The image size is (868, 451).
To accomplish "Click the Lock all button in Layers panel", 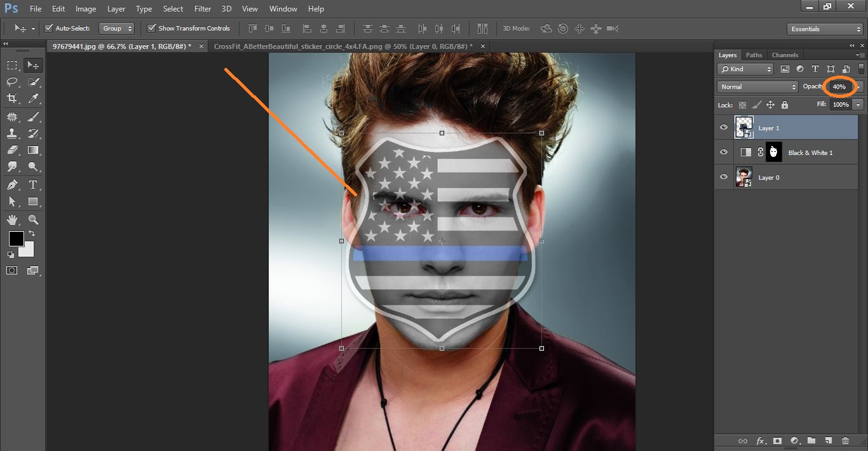I will point(785,104).
